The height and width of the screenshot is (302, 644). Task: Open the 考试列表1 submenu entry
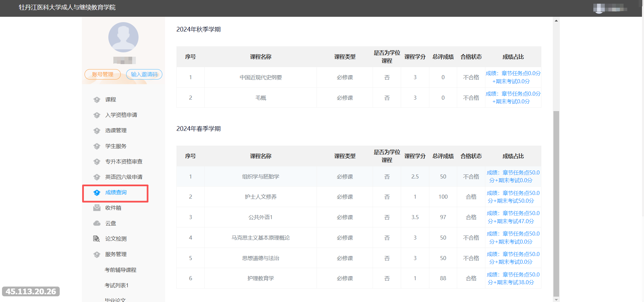pos(116,285)
